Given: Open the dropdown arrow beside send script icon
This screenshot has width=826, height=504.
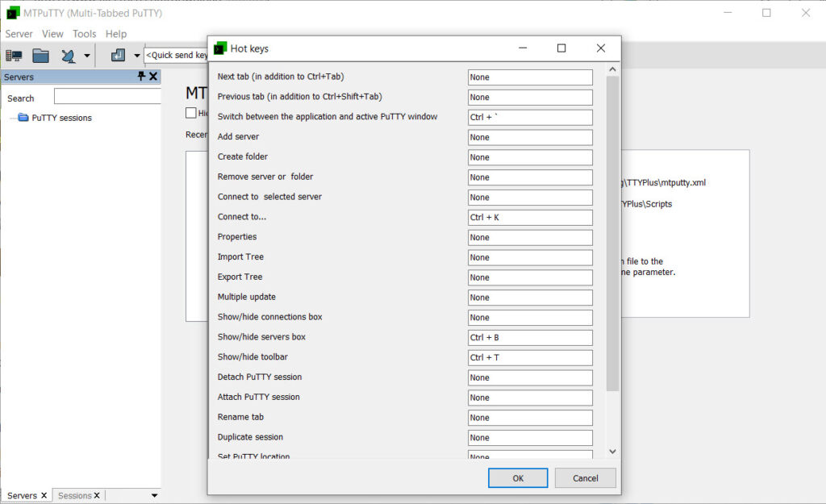Looking at the screenshot, I should pos(137,56).
